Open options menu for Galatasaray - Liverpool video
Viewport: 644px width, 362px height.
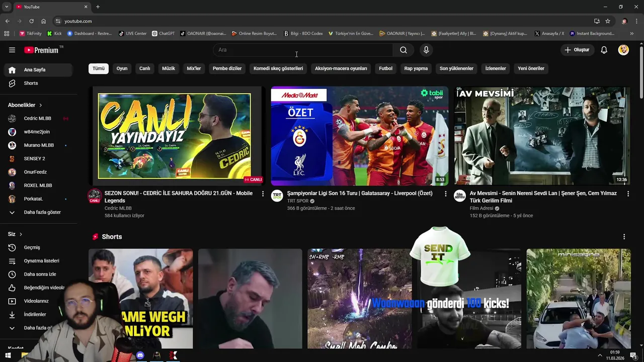445,194
